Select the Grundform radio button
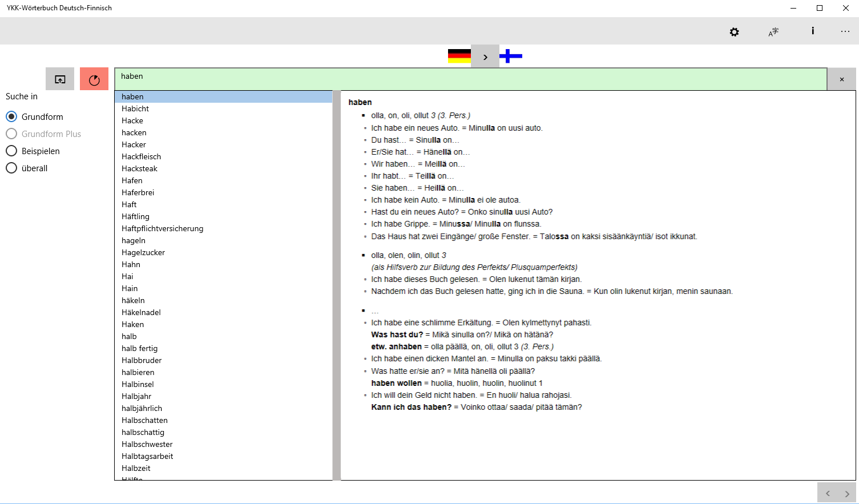Screen dimensions: 859x504 [11, 116]
